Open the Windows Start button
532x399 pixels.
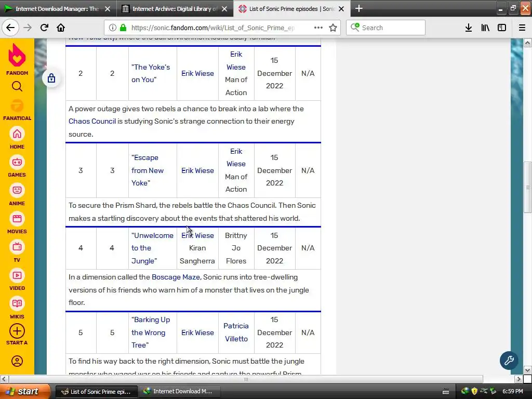coord(25,391)
